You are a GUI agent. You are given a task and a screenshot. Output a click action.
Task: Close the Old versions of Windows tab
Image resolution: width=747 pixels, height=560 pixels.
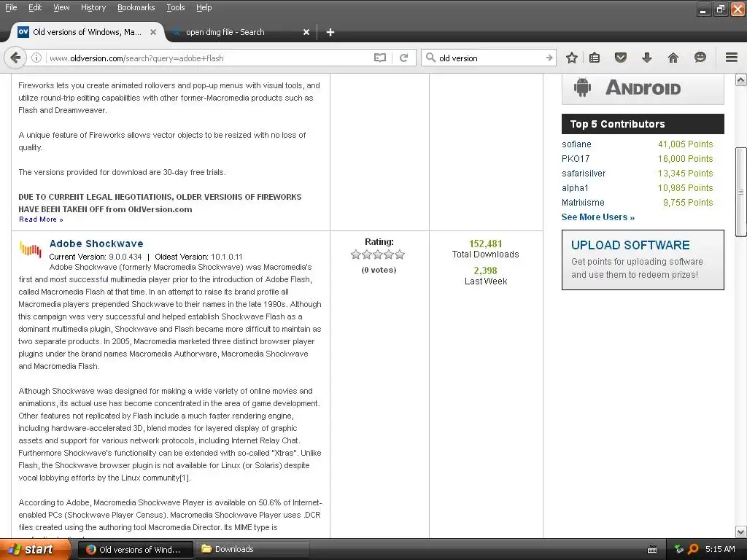(153, 32)
